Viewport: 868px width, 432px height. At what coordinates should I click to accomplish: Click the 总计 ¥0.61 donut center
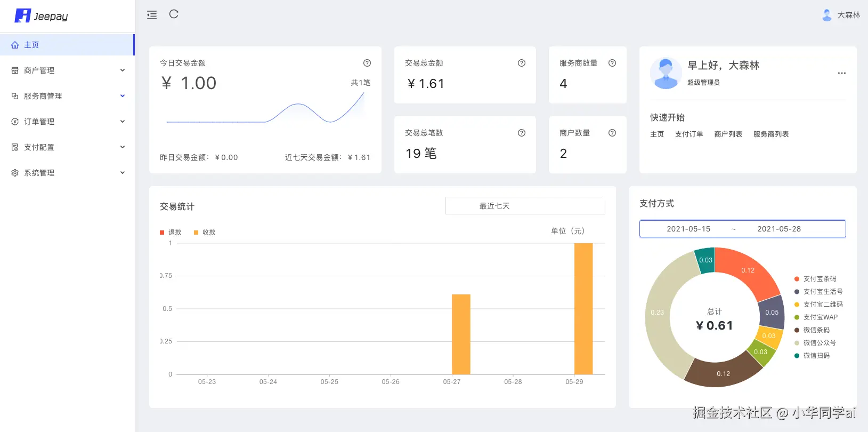coord(715,319)
